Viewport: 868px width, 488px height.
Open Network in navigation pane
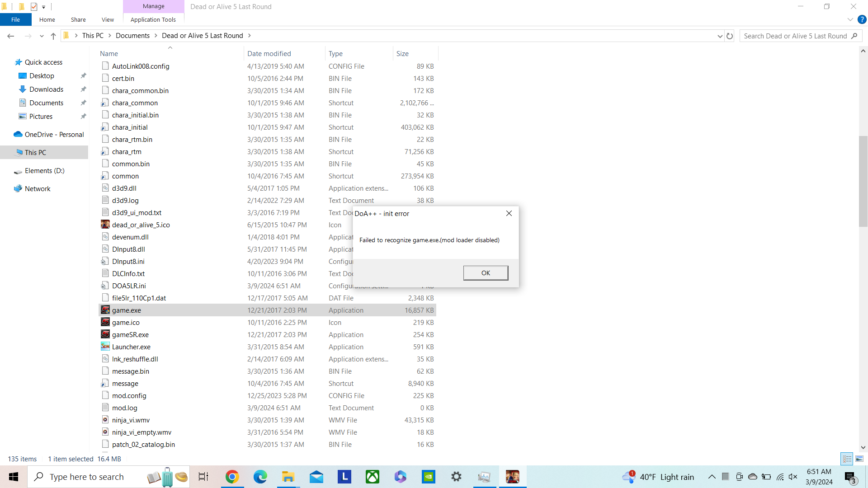pyautogui.click(x=38, y=189)
